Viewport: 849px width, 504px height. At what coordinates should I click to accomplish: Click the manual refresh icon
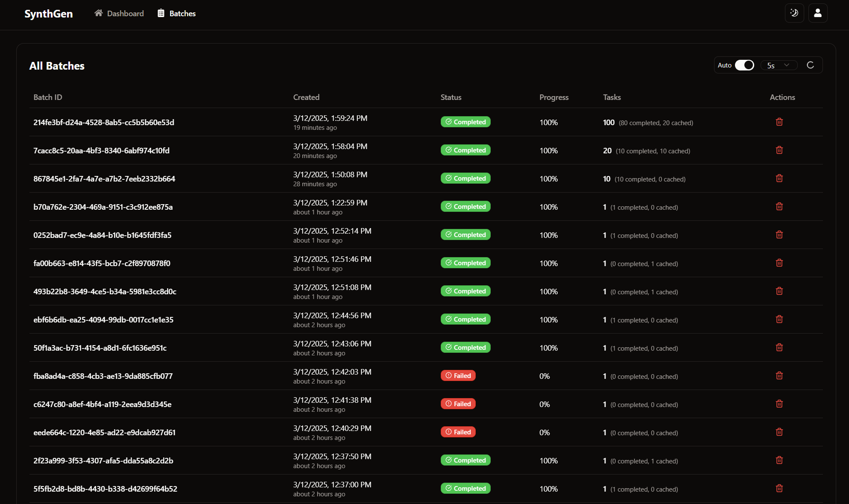click(x=810, y=65)
